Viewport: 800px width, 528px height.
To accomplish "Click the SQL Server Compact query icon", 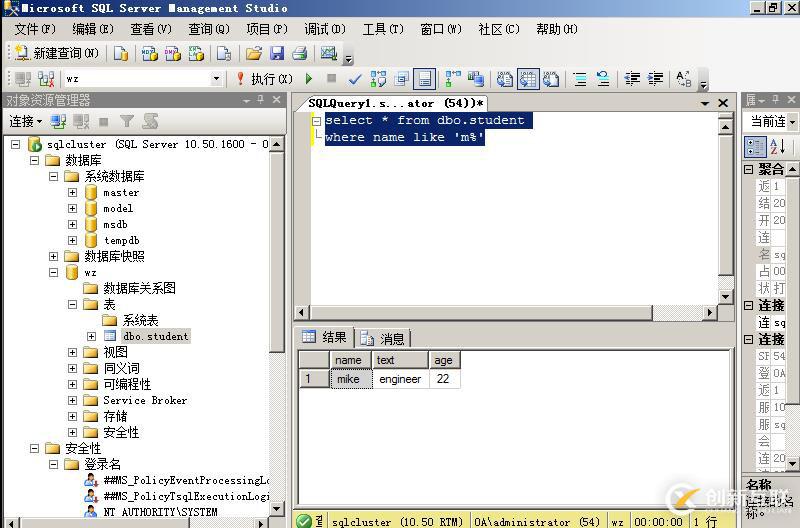I will [224, 53].
